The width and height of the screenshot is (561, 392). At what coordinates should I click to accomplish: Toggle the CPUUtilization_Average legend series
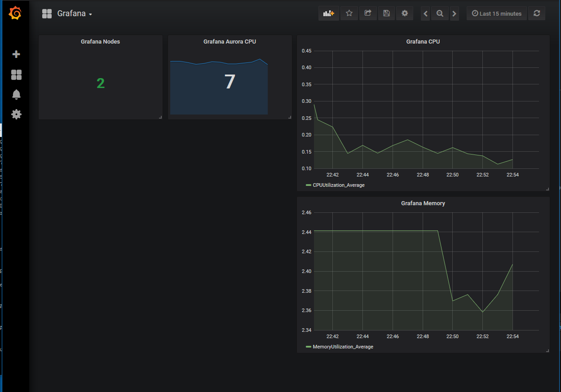[338, 185]
